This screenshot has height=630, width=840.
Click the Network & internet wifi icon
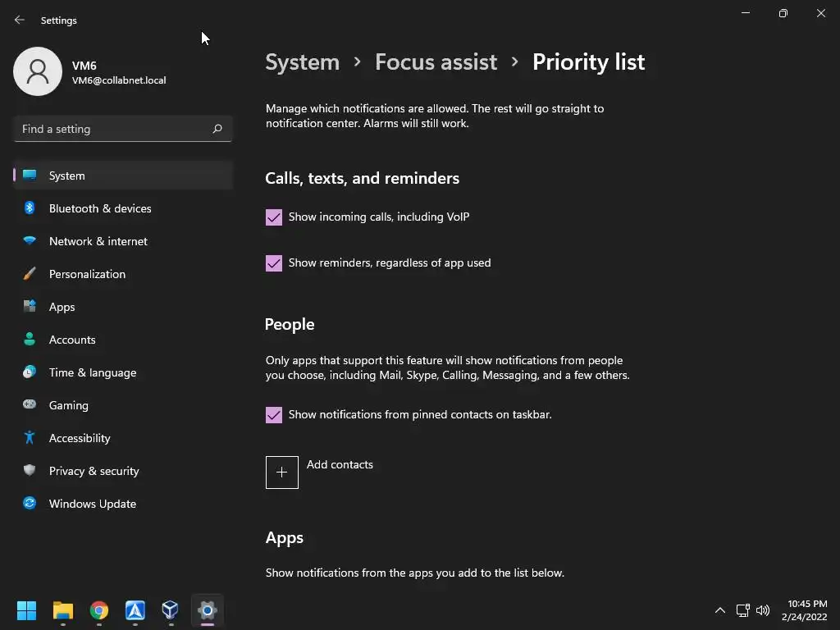(x=30, y=241)
